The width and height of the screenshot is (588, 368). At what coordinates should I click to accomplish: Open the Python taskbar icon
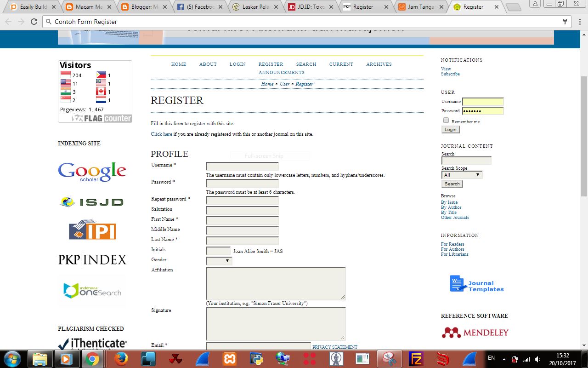point(256,358)
